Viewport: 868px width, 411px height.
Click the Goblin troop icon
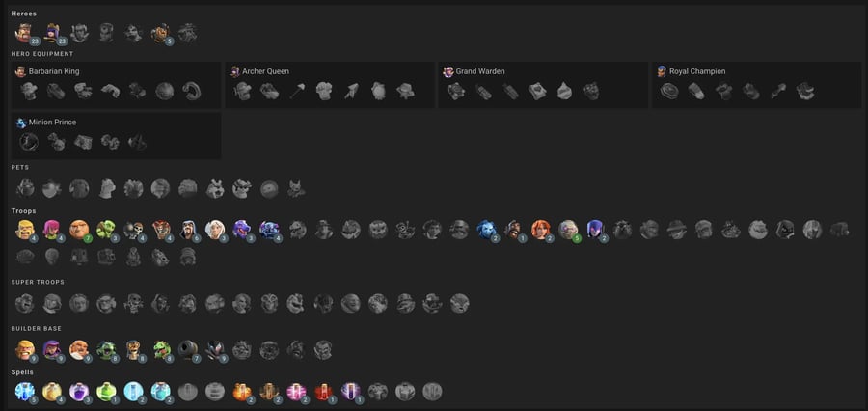tap(106, 230)
